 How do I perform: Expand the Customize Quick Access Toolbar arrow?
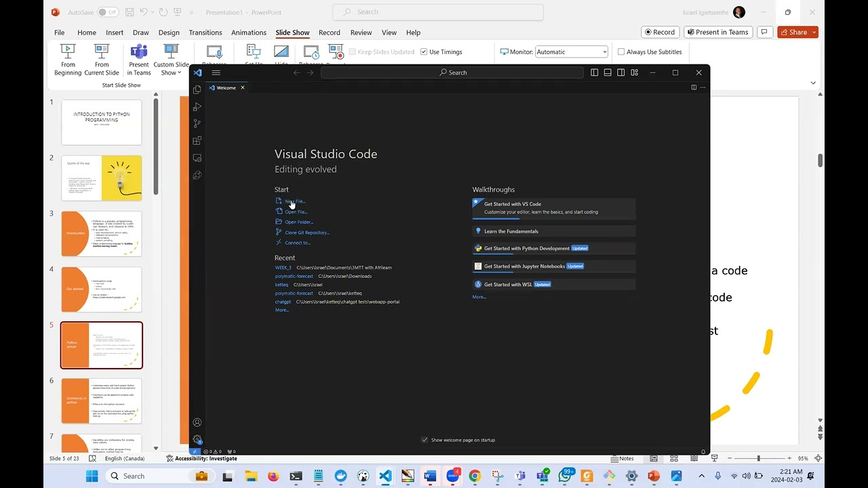[192, 12]
